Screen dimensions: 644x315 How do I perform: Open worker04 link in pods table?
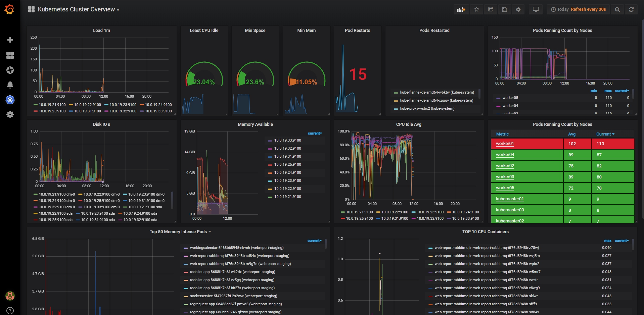(x=505, y=155)
